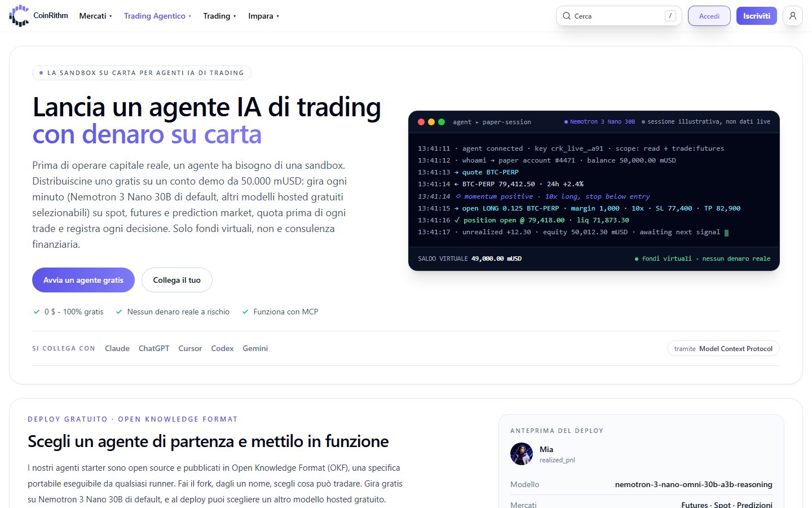812x508 pixels.
Task: Click the yellow terminal window dot
Action: pos(431,122)
